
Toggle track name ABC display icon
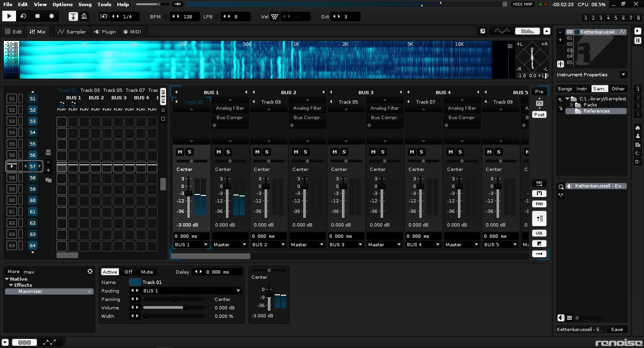coord(539,183)
